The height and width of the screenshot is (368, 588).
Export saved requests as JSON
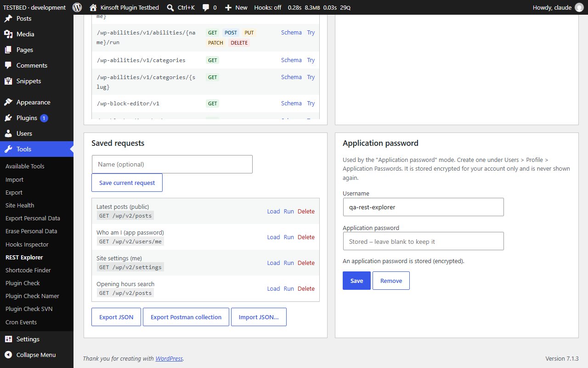tap(116, 317)
